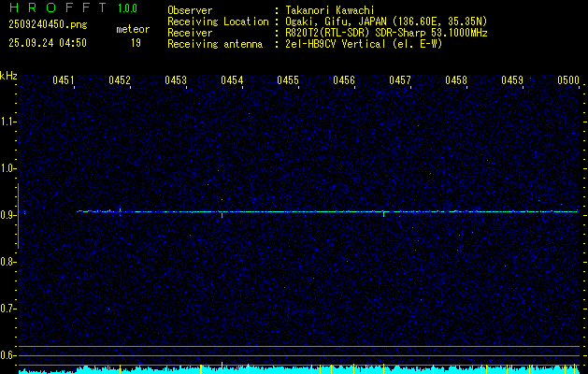Click the 1.0 frequency axis label
The height and width of the screenshot is (374, 588).
pos(7,169)
